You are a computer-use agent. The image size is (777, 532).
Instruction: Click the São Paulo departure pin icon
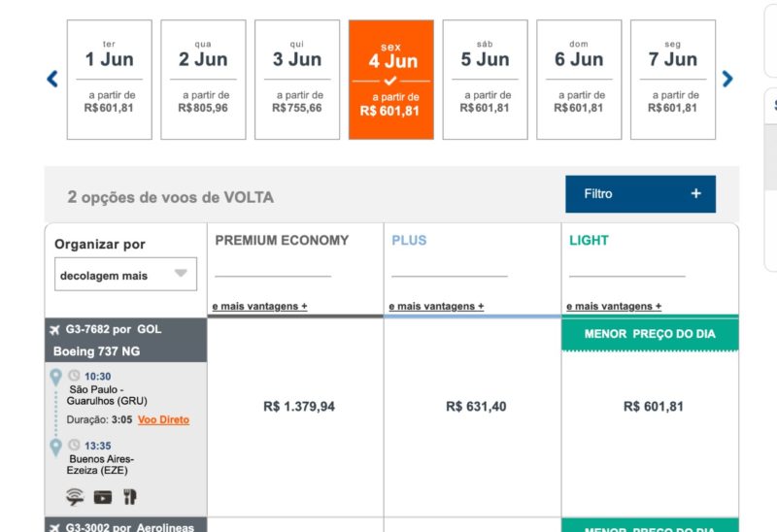click(56, 377)
